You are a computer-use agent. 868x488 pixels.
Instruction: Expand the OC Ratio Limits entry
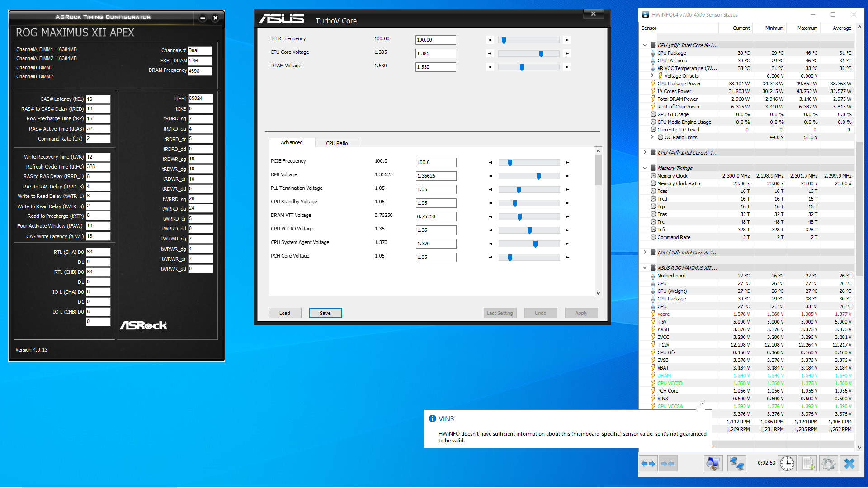click(652, 137)
